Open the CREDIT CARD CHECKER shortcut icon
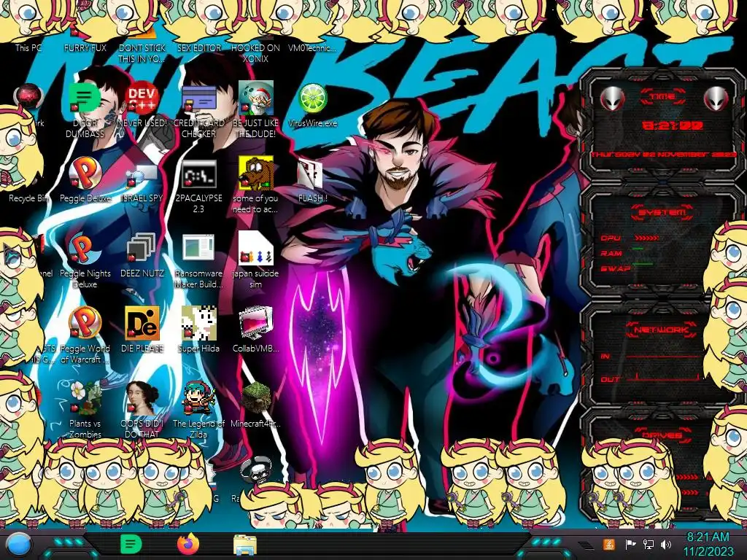Image resolution: width=747 pixels, height=560 pixels. (198, 97)
